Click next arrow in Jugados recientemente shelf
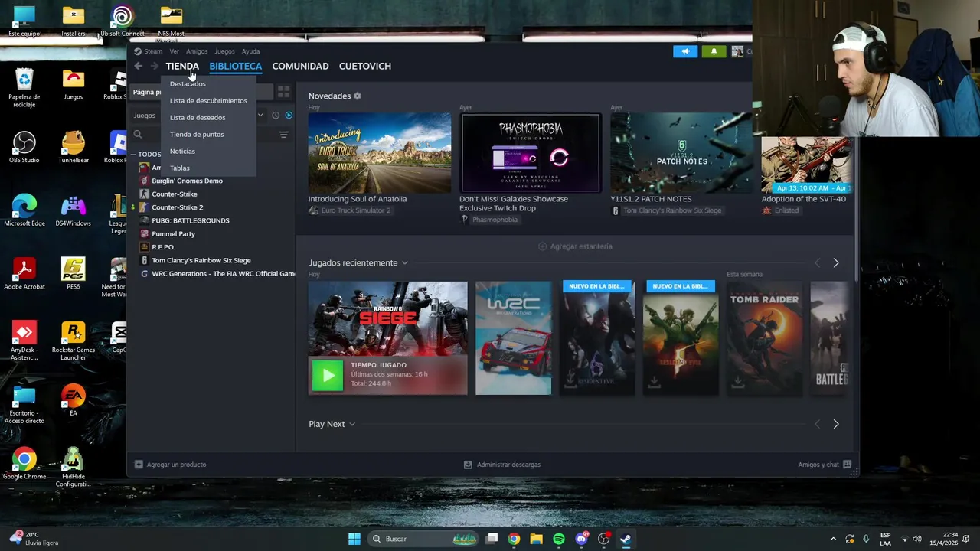 835,262
